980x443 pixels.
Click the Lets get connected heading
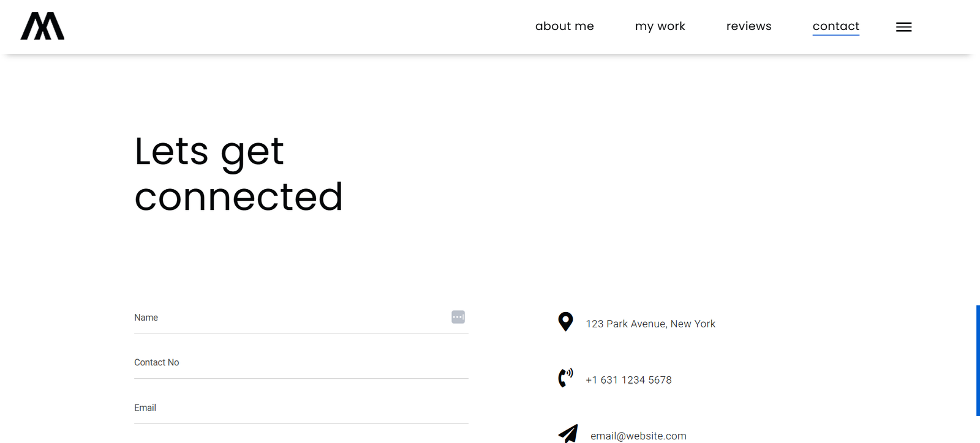coord(238,174)
